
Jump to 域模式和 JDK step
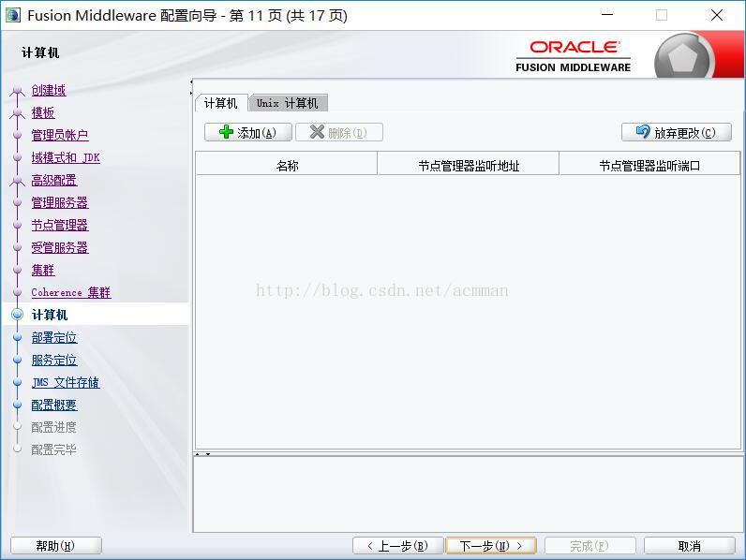(66, 157)
